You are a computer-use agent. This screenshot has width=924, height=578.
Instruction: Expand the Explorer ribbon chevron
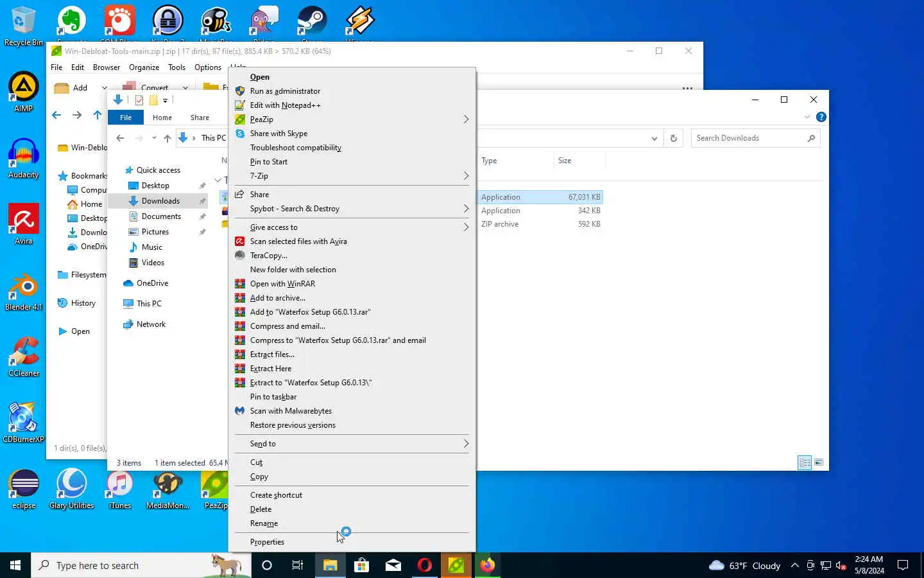click(x=807, y=117)
